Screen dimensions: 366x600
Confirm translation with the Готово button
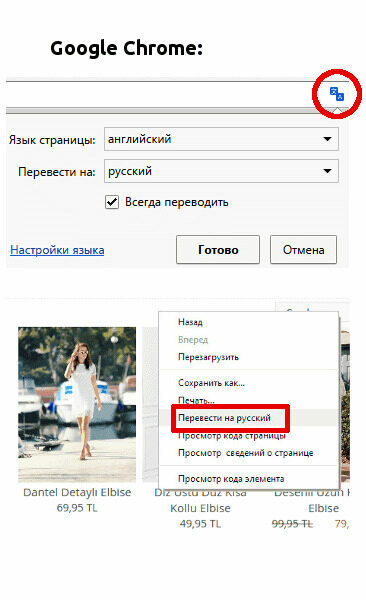(218, 250)
